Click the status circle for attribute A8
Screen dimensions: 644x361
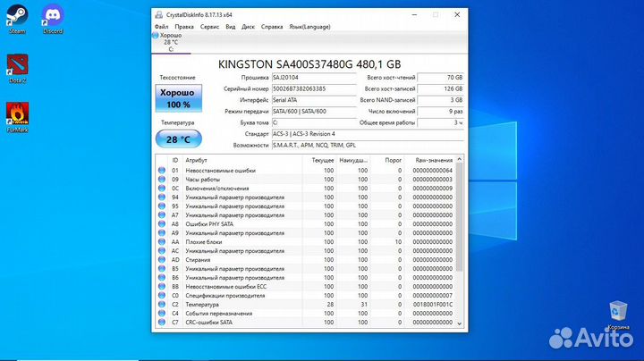pos(162,224)
